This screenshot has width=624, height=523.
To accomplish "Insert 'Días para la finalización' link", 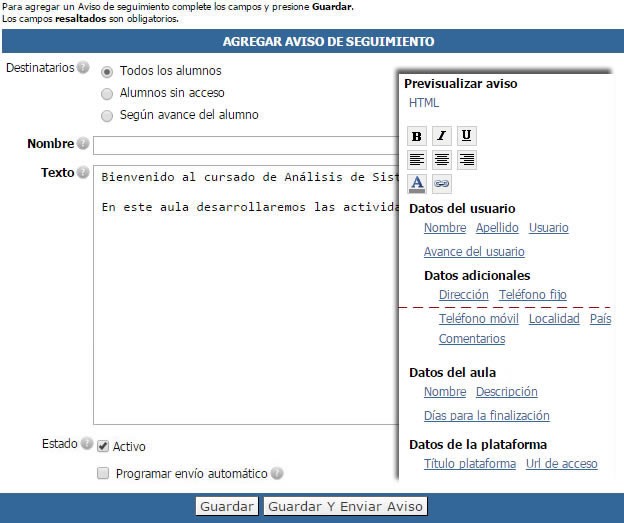I will [486, 416].
